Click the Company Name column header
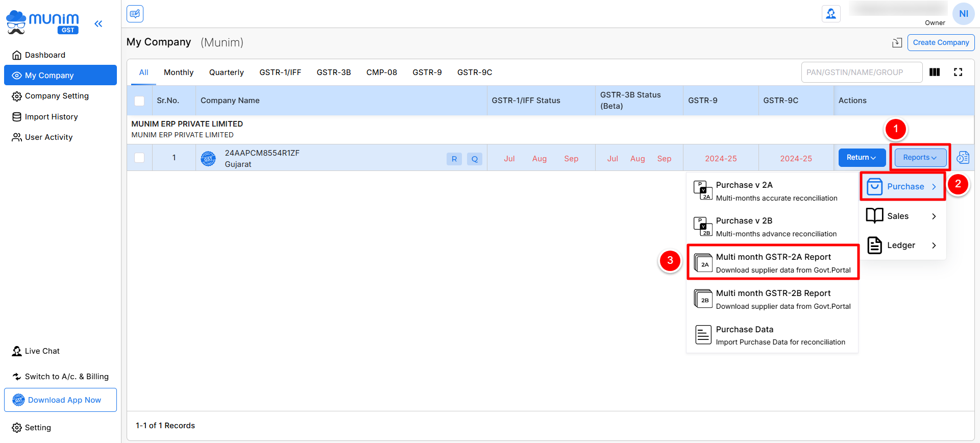The width and height of the screenshot is (980, 443). (x=230, y=101)
